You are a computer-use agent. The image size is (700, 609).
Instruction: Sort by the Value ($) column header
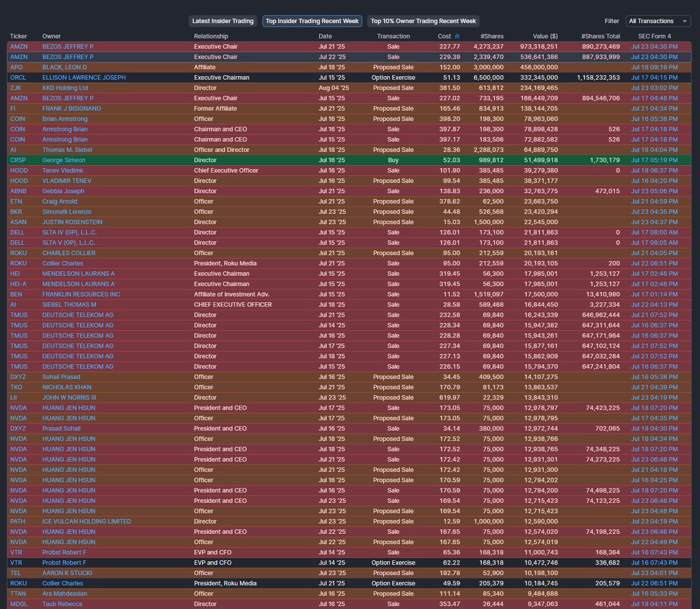click(545, 36)
